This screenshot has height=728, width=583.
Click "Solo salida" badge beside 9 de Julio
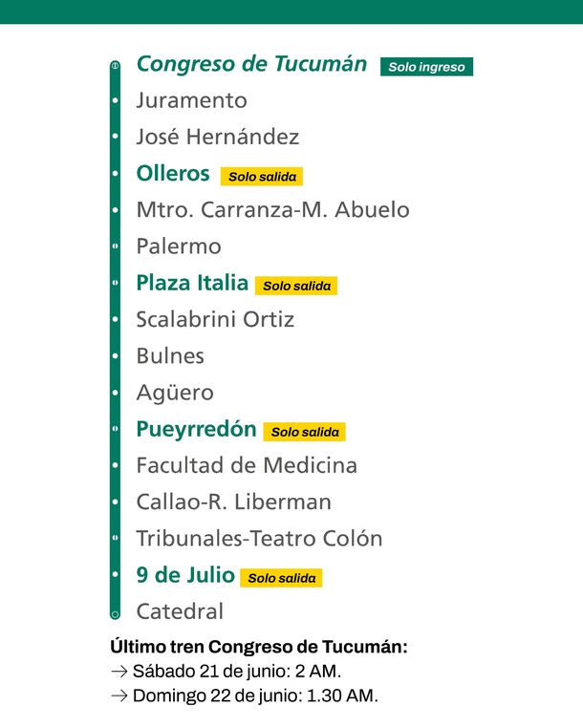[281, 578]
